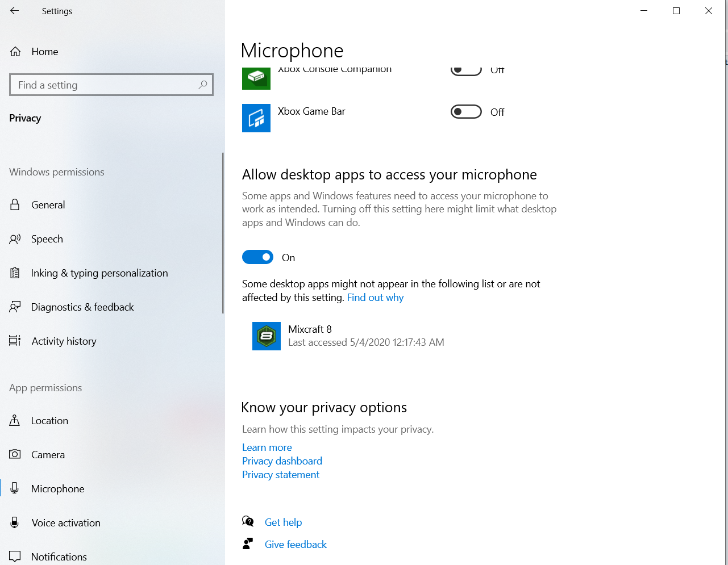Viewport: 728px width, 565px height.
Task: Toggle Xbox Console Companion microphone access
Action: pos(466,70)
